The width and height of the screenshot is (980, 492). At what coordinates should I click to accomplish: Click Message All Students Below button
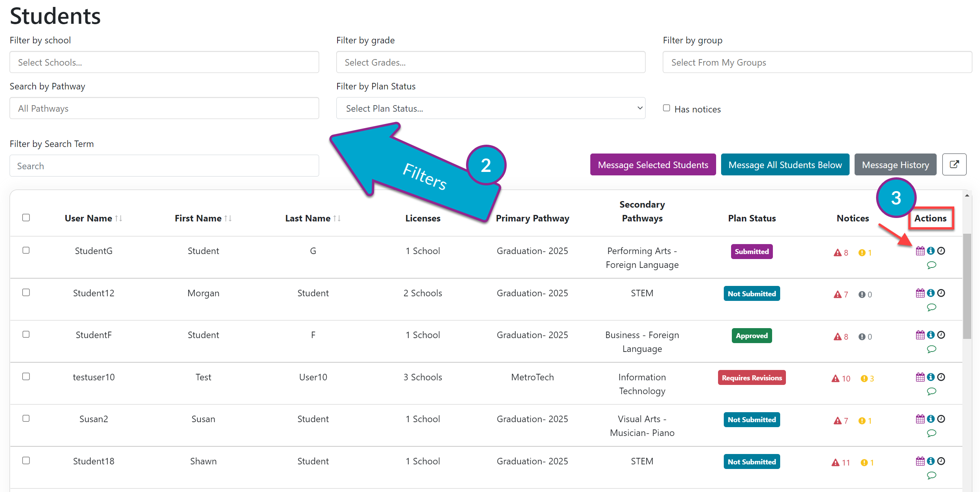(x=785, y=165)
